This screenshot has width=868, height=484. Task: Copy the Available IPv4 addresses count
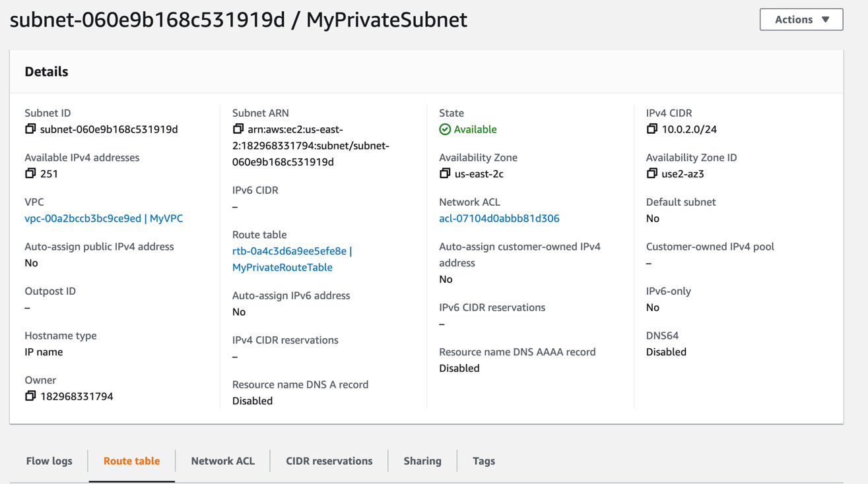pos(30,173)
